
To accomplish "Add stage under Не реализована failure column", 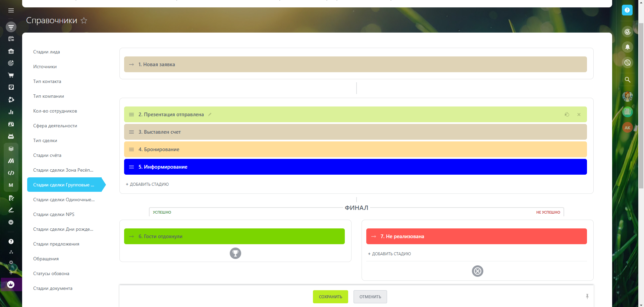I will click(x=389, y=254).
